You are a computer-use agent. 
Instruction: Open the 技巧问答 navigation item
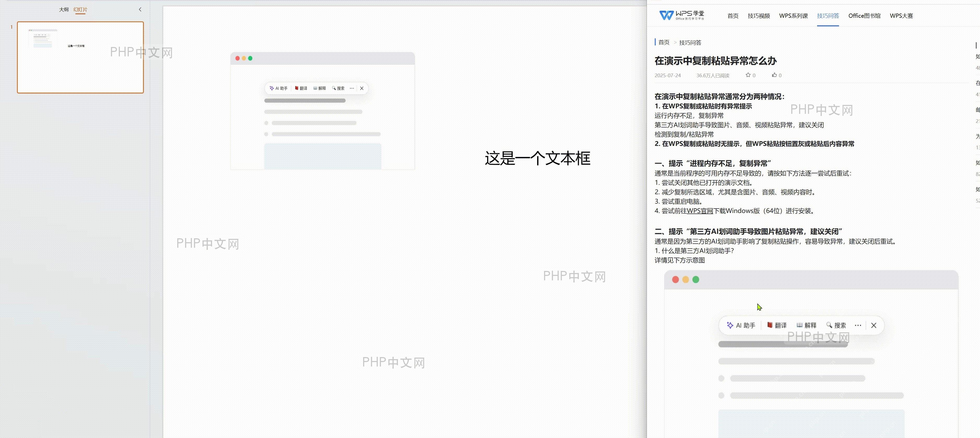(828, 16)
